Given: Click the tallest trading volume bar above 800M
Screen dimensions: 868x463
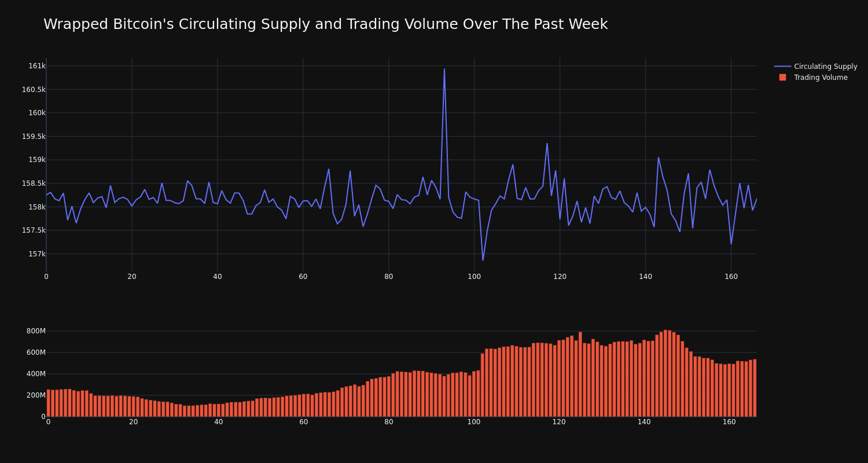Looking at the screenshot, I should click(665, 373).
